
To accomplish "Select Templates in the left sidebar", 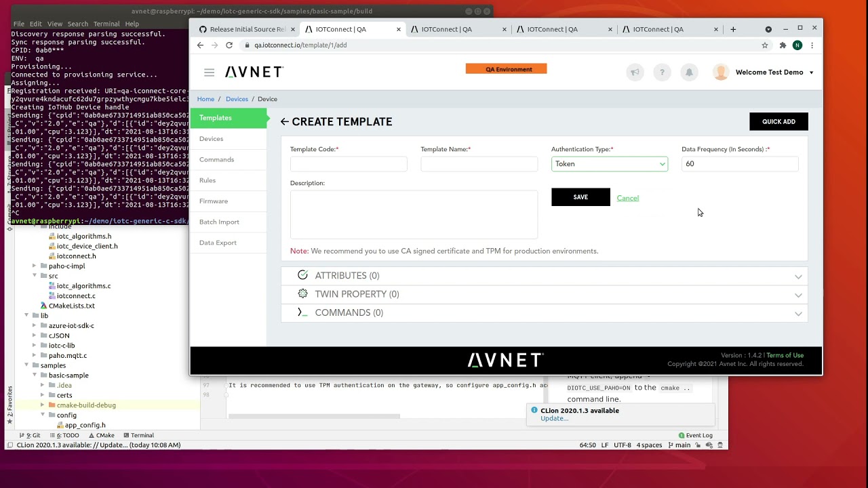I will coord(229,118).
